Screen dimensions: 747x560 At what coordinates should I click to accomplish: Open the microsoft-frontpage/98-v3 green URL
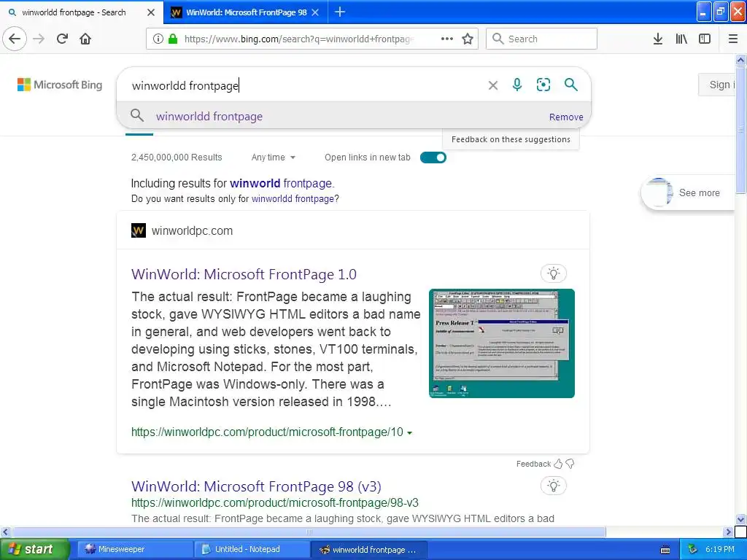275,503
